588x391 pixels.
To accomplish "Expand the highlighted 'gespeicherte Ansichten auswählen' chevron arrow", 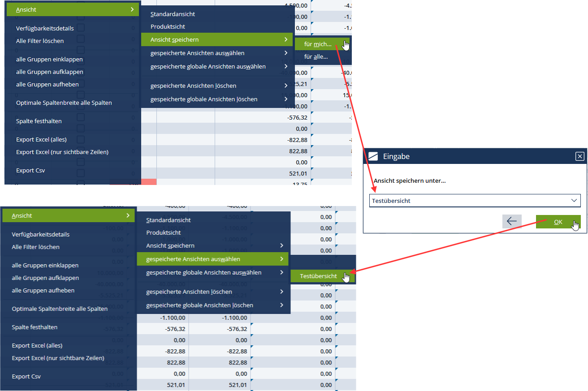I will [281, 259].
